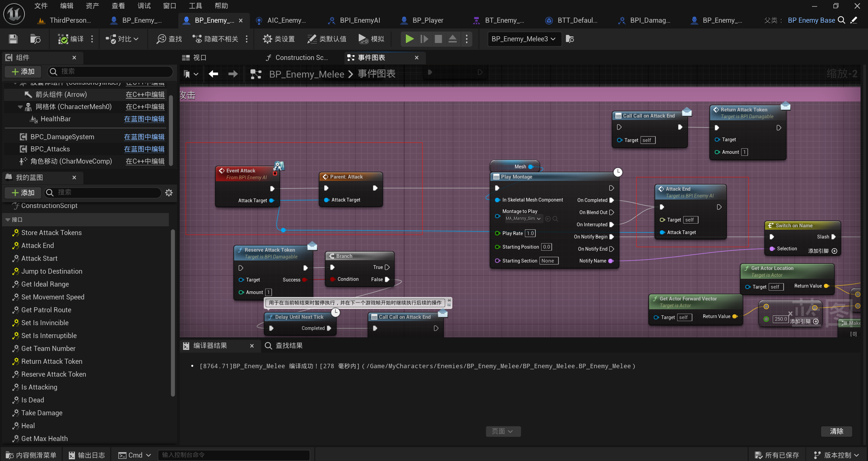868x461 pixels.
Task: Open My Blueprint settings gear
Action: coord(169,193)
